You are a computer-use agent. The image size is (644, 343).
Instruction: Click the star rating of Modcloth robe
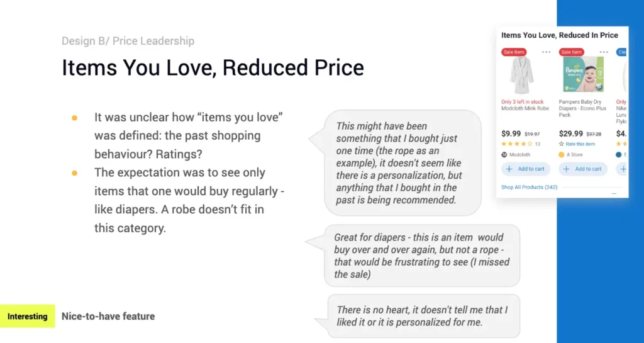pos(516,144)
